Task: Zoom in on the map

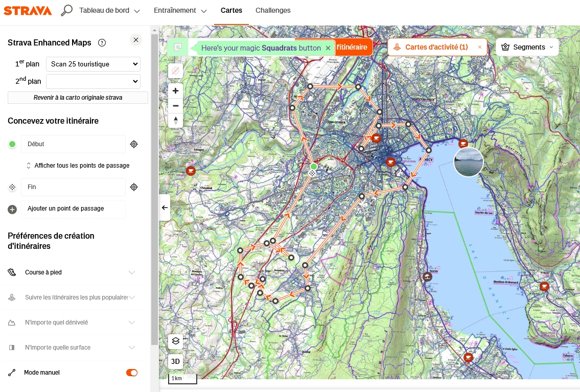Action: tap(175, 91)
